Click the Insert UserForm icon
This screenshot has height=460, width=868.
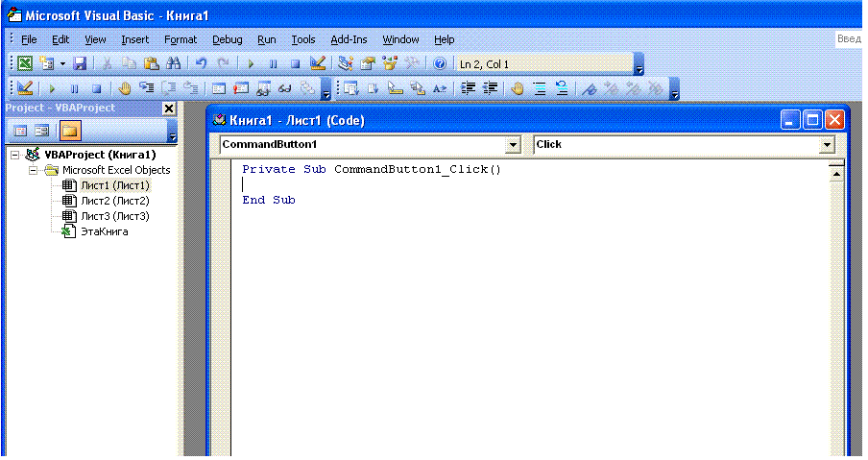pos(47,63)
